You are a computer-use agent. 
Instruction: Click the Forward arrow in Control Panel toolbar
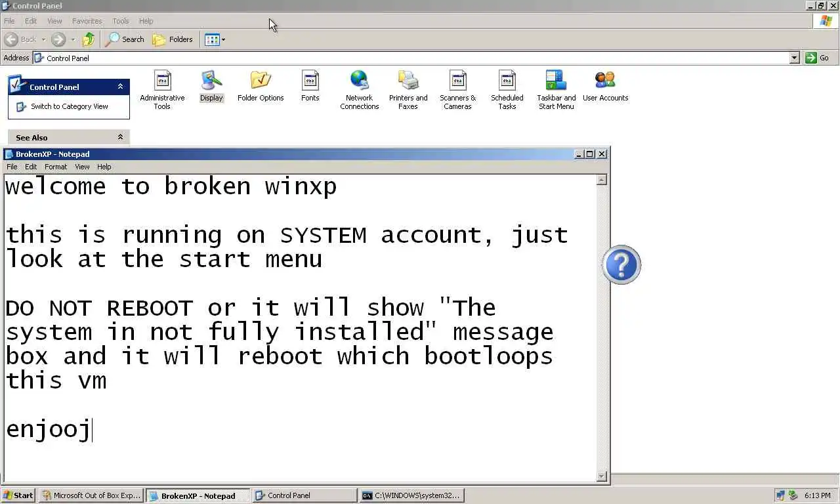click(58, 39)
